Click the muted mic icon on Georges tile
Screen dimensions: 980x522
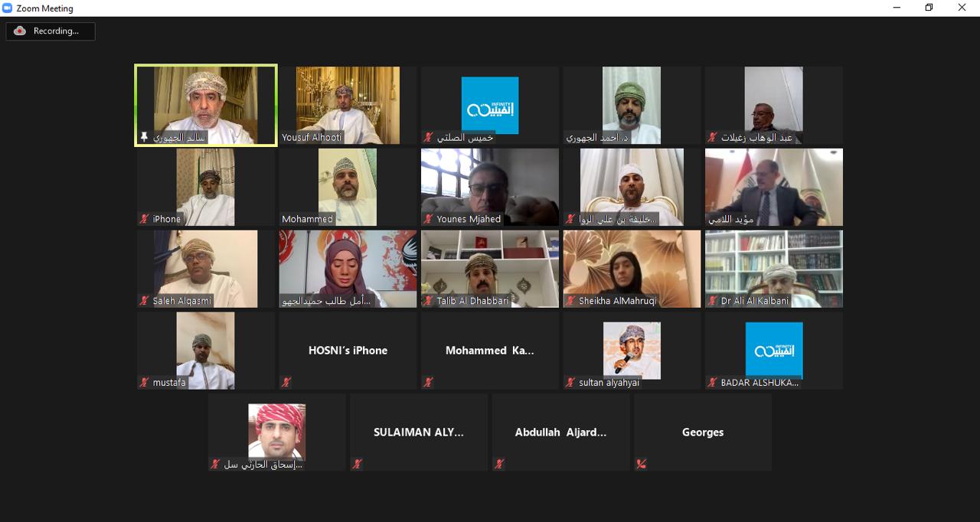(x=641, y=464)
